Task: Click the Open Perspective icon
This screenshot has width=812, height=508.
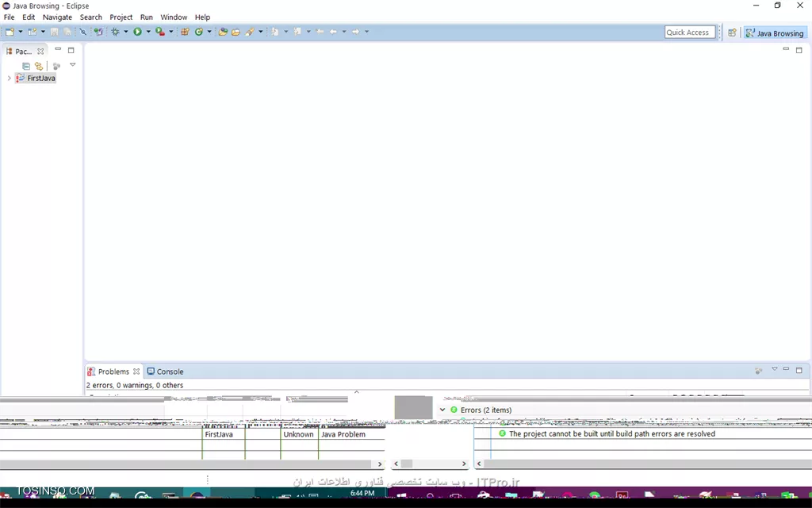Action: [x=732, y=33]
